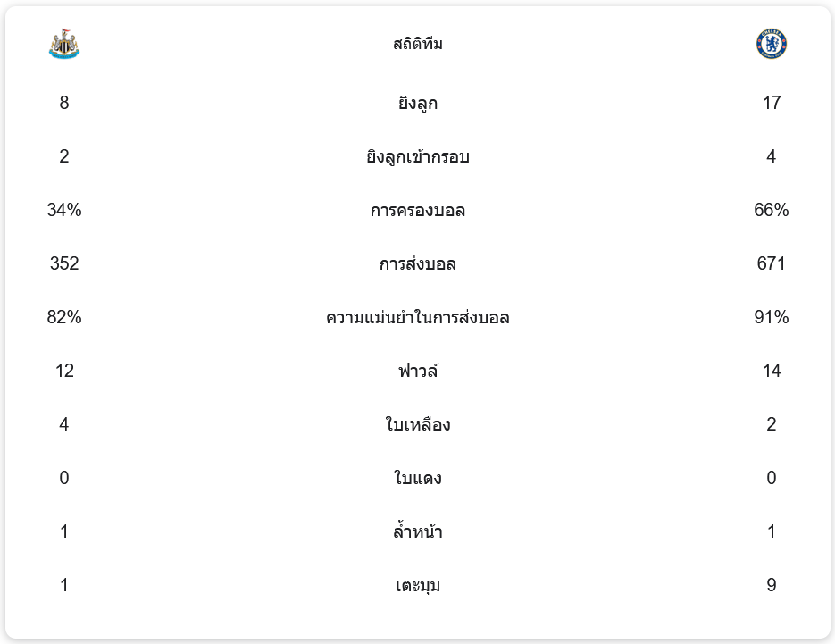Click the ความแม่นยำในการส่งบอล label

418,317
